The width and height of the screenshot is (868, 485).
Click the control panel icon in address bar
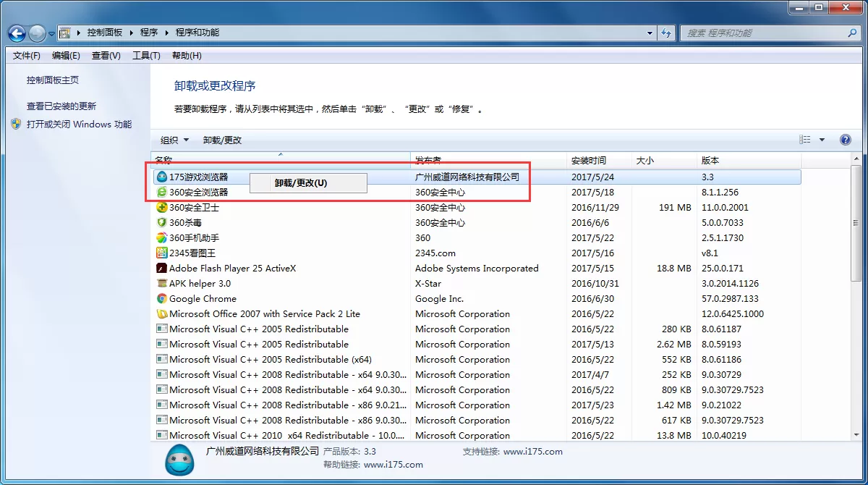tap(64, 33)
